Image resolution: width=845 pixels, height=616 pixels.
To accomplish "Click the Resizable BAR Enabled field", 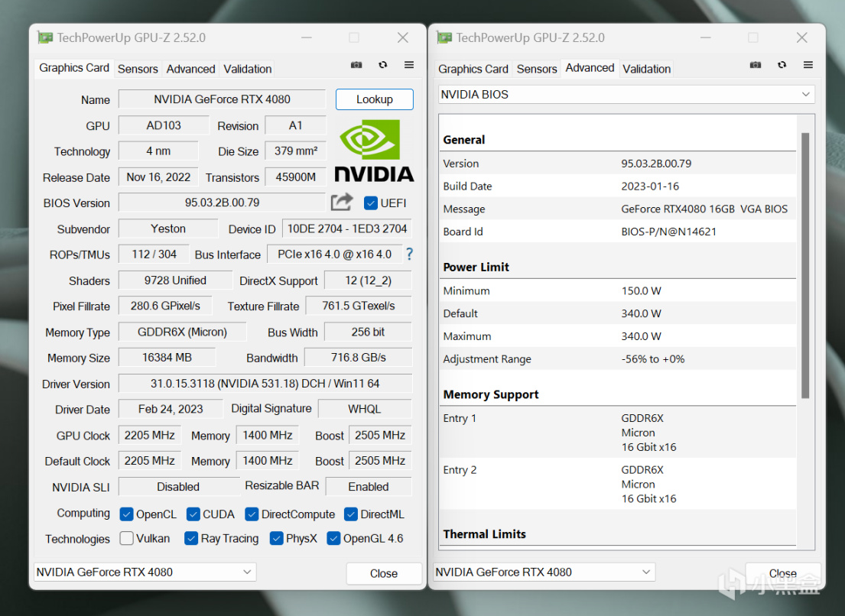I will coord(369,487).
